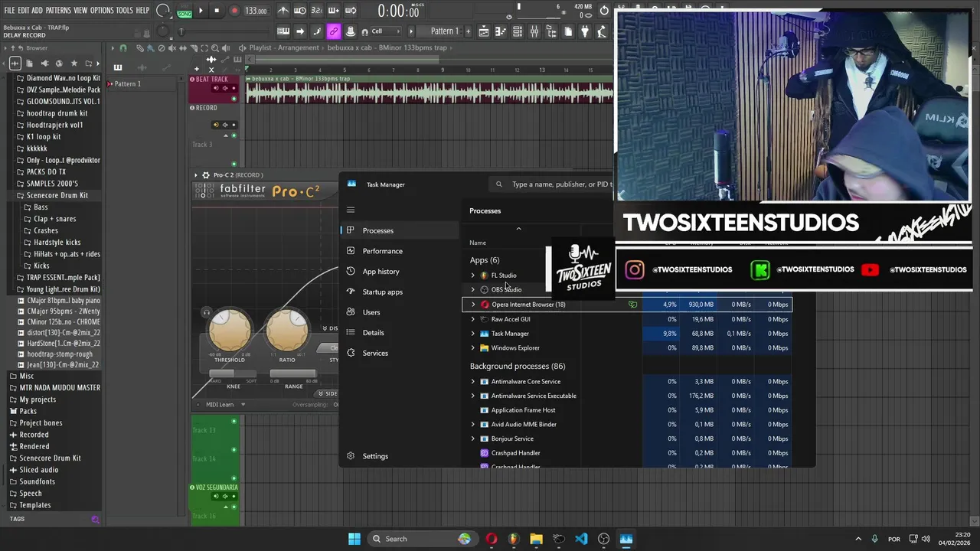Adjust the Pro-C 2 THRESHOLD knob
This screenshot has width=980, height=551.
point(229,331)
